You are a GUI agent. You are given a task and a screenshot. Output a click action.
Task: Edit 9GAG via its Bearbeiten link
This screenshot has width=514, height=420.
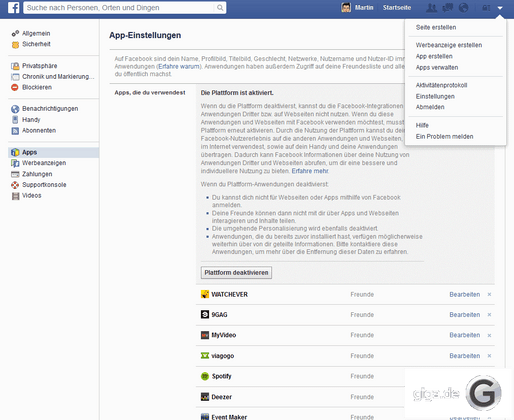pyautogui.click(x=465, y=315)
